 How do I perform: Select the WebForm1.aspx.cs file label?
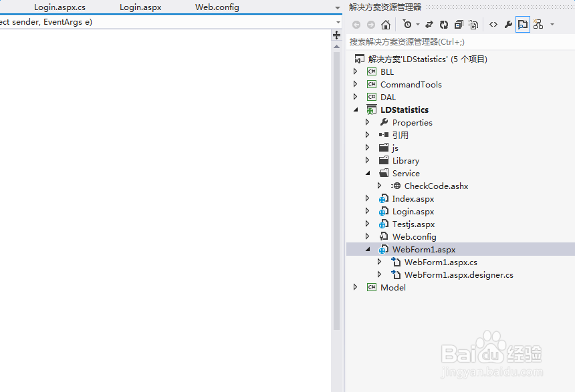441,262
